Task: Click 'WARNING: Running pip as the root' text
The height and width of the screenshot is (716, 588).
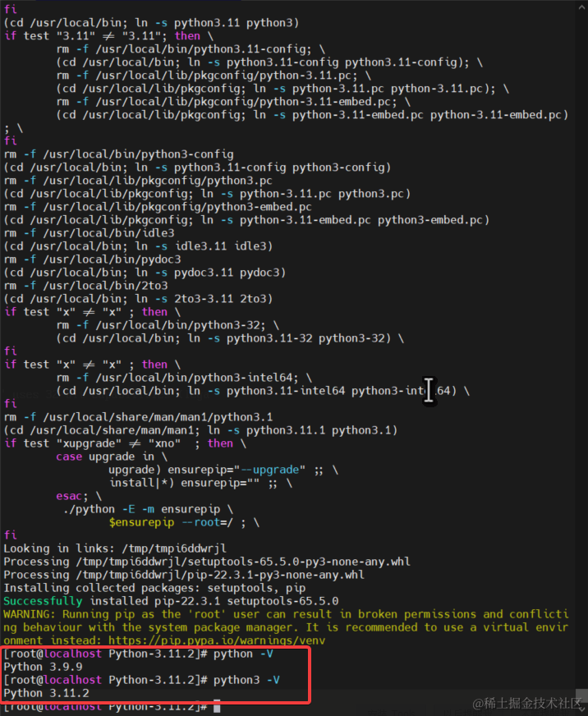Action: (115, 614)
